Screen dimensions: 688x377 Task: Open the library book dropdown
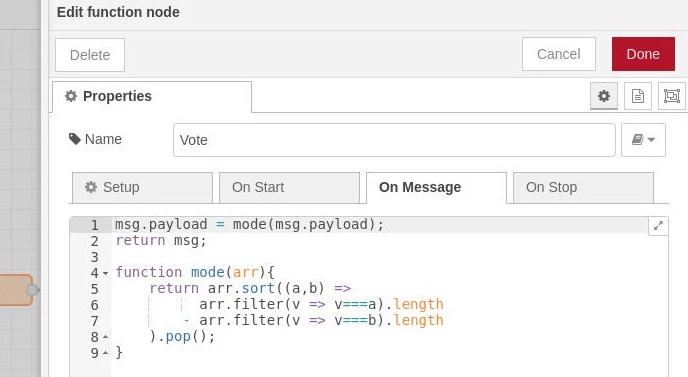643,140
